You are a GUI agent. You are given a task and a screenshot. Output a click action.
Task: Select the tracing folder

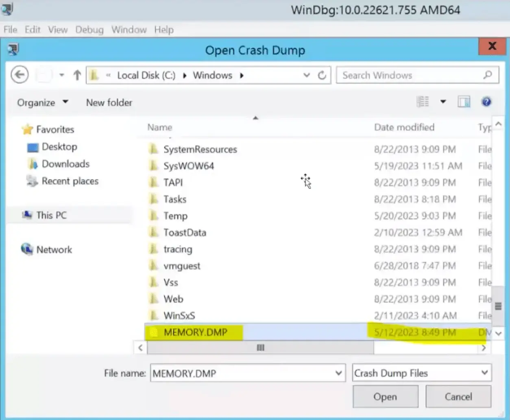178,249
